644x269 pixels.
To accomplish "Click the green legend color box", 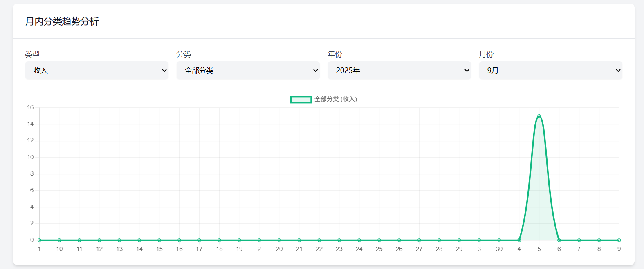I will [x=301, y=99].
